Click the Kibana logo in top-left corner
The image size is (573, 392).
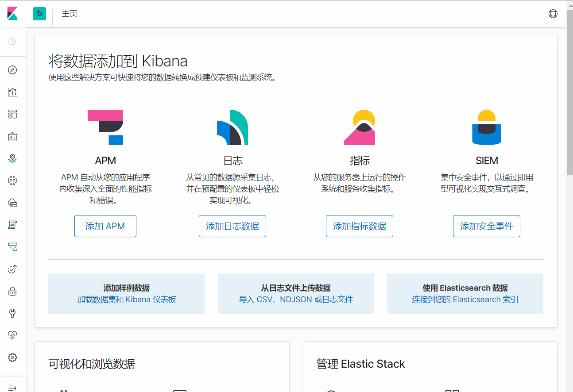(x=12, y=13)
